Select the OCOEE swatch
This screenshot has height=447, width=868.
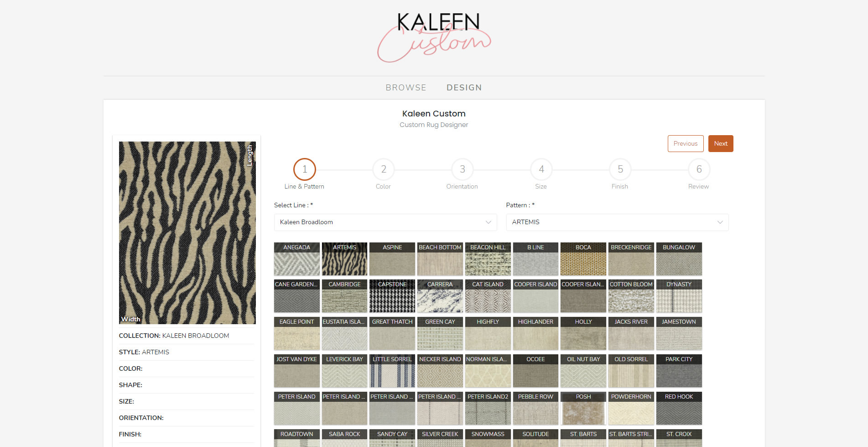click(535, 371)
